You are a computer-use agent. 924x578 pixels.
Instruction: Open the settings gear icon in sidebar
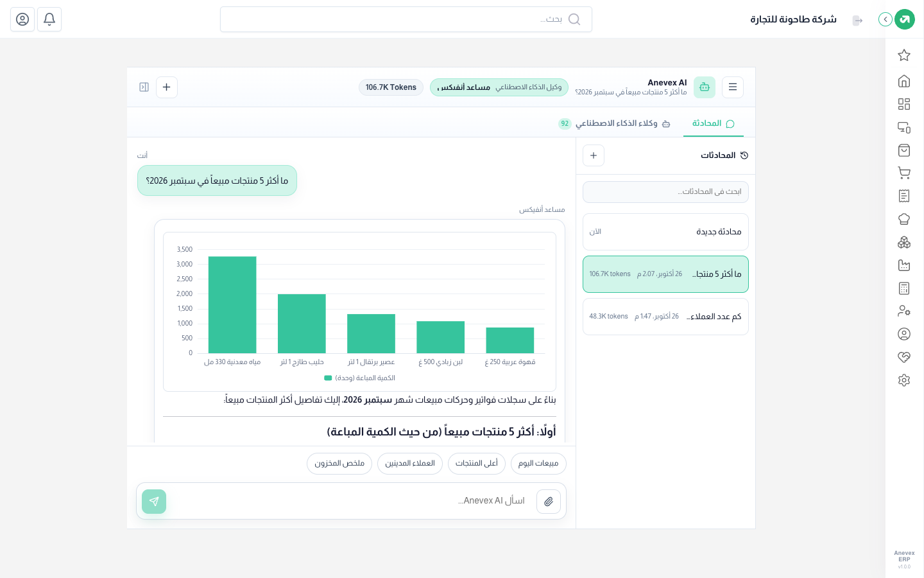(x=904, y=380)
